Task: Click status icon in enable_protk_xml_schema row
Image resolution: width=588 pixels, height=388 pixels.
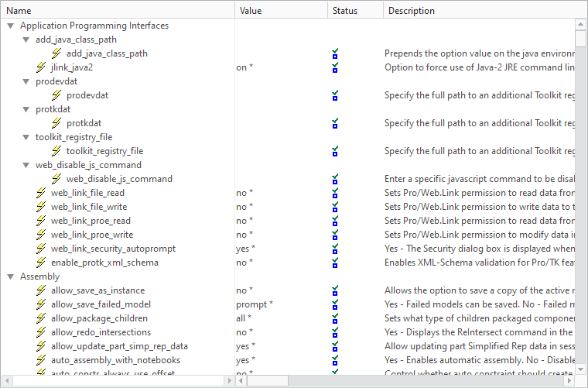Action: click(x=335, y=263)
